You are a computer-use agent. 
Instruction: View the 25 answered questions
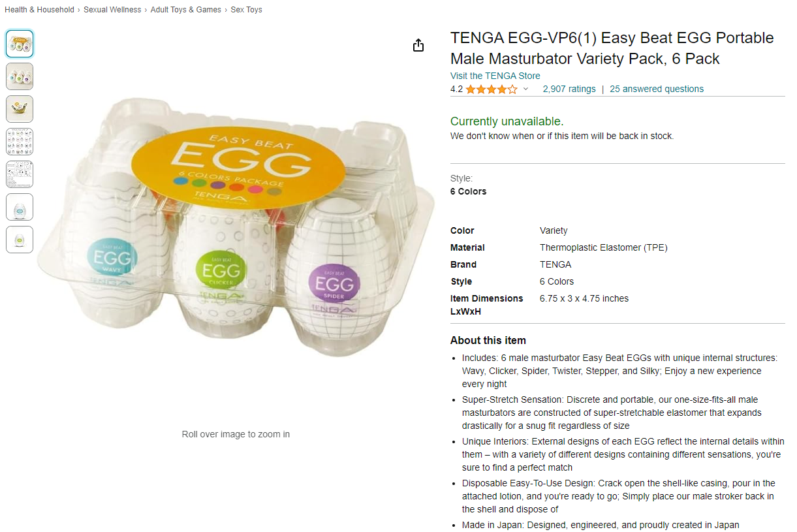[657, 89]
